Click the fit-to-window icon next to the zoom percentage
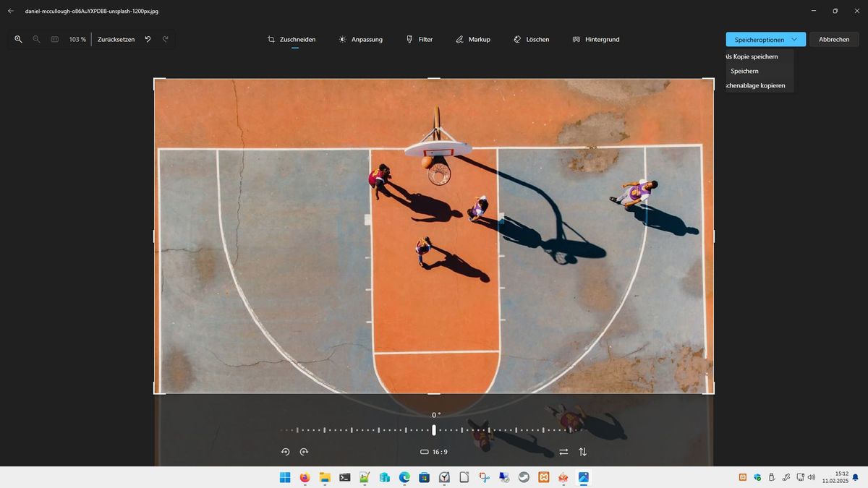This screenshot has height=488, width=868. pyautogui.click(x=54, y=39)
